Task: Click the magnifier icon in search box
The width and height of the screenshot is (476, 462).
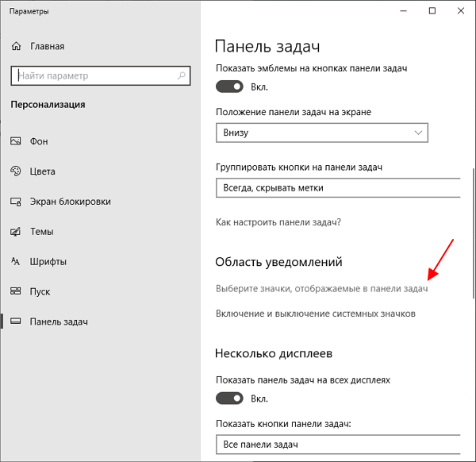Action: (182, 75)
